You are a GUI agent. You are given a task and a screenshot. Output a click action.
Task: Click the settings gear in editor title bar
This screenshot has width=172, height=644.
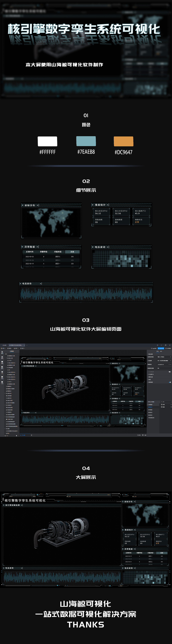click(x=157, y=345)
